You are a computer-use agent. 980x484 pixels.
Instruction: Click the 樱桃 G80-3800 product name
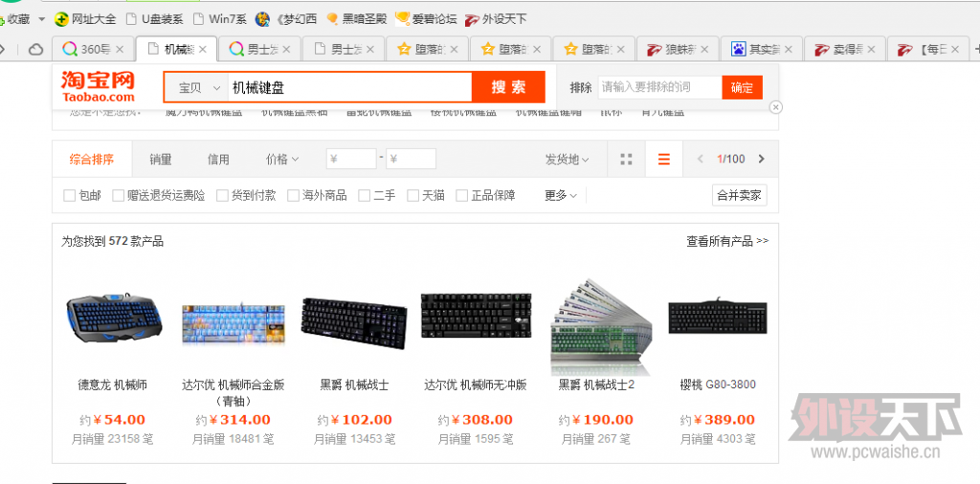click(718, 385)
